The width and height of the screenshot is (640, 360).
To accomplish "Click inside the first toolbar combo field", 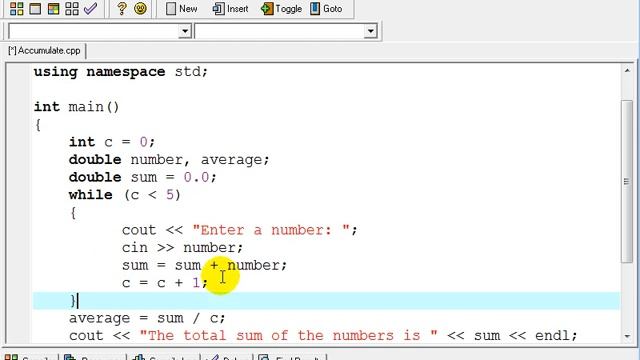I will (x=93, y=31).
